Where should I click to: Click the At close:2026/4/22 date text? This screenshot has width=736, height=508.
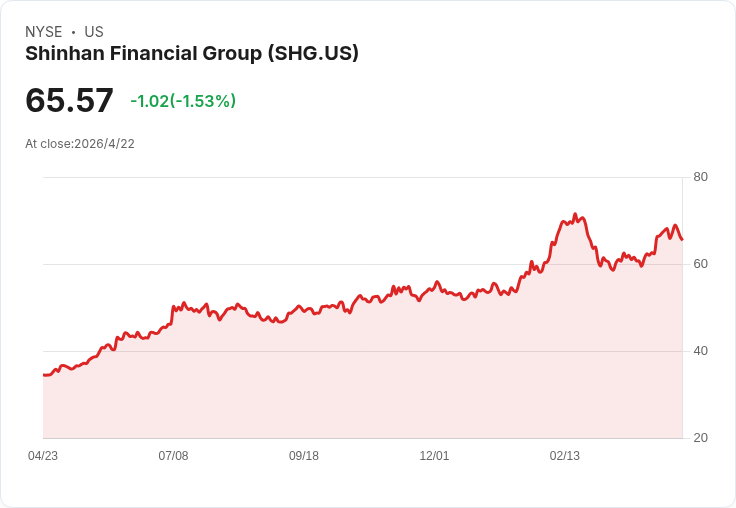coord(80,144)
